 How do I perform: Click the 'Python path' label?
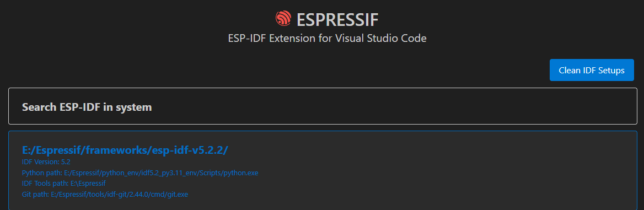click(42, 173)
